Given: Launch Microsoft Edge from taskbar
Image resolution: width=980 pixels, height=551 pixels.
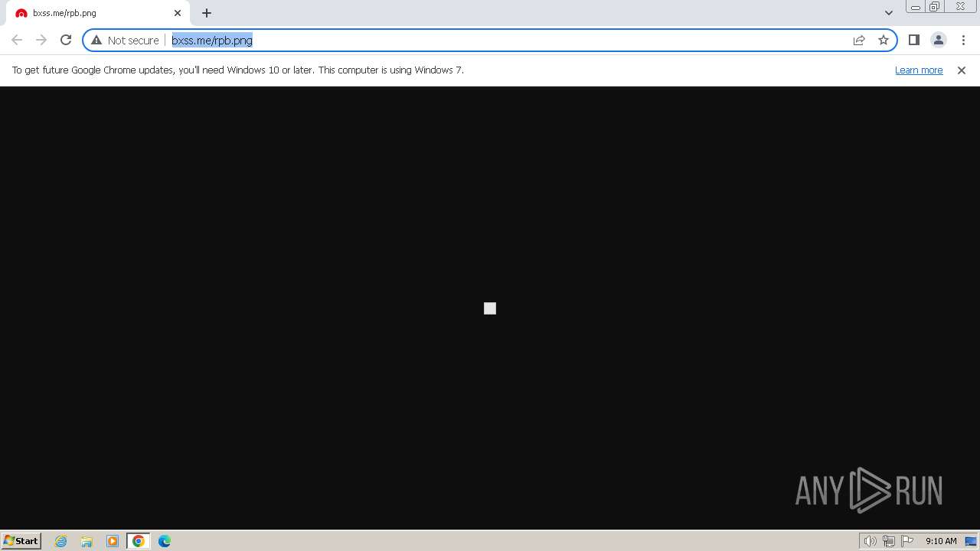Looking at the screenshot, I should 165,541.
